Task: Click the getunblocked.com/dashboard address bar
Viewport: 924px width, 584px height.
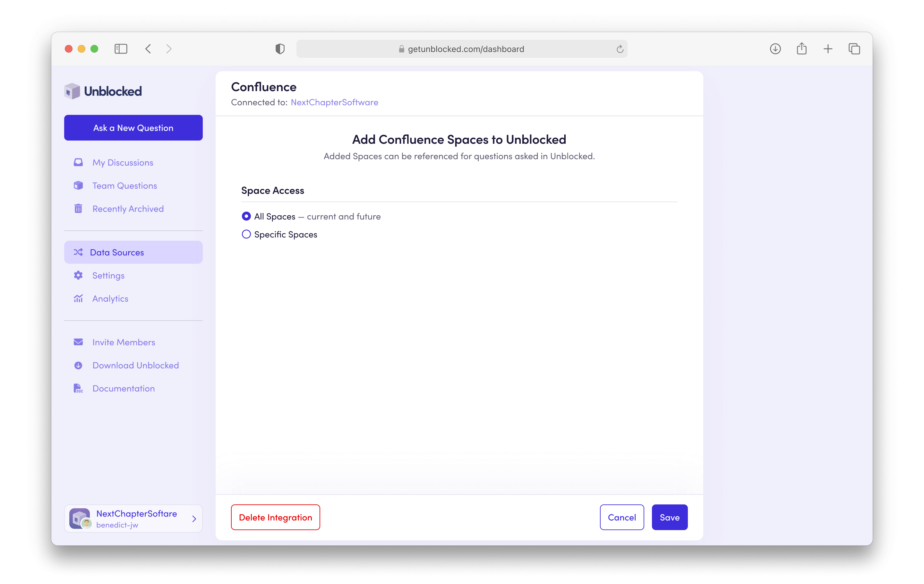Action: (x=462, y=49)
